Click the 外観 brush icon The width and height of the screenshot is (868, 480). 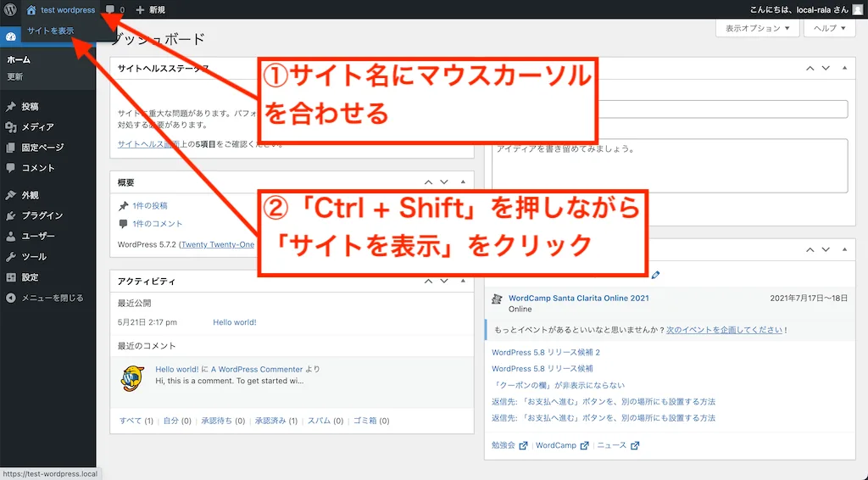pos(10,195)
